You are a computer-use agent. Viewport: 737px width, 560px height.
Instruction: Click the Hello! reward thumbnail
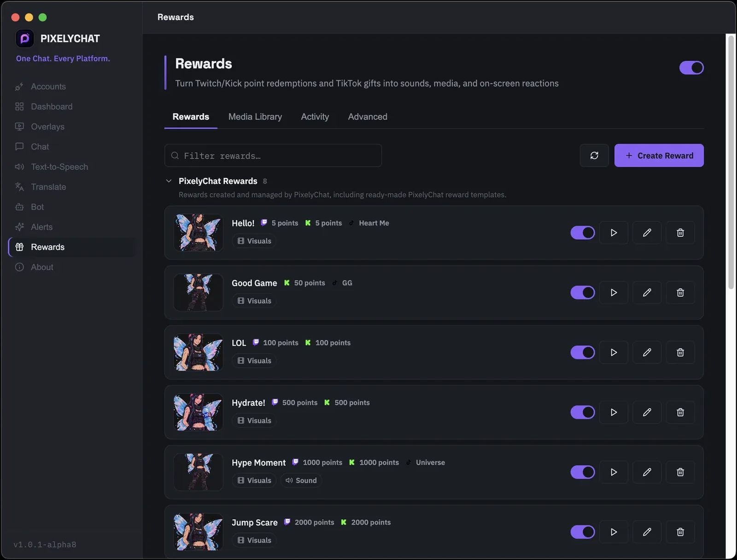[x=198, y=233]
